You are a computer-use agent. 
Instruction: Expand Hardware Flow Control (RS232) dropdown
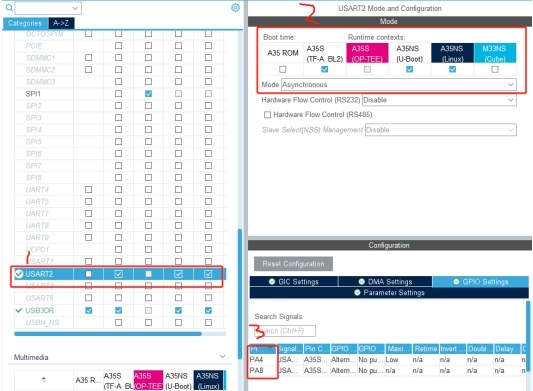coord(439,100)
